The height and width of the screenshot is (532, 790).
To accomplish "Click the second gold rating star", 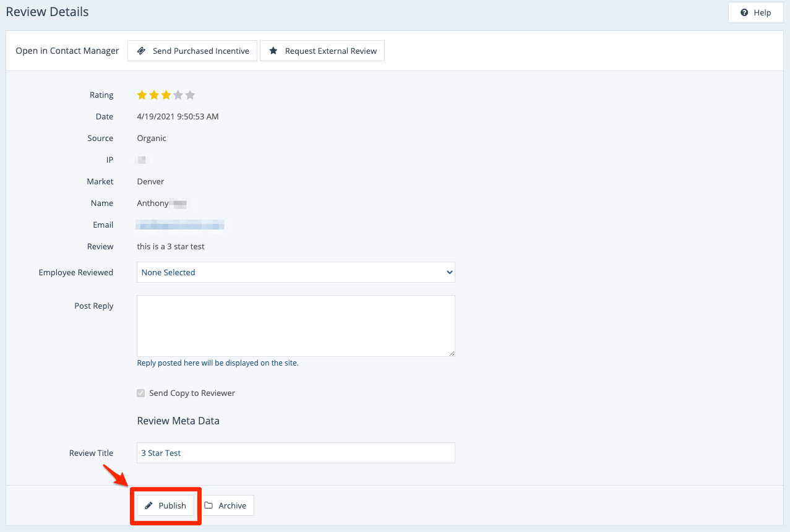I will pyautogui.click(x=154, y=95).
